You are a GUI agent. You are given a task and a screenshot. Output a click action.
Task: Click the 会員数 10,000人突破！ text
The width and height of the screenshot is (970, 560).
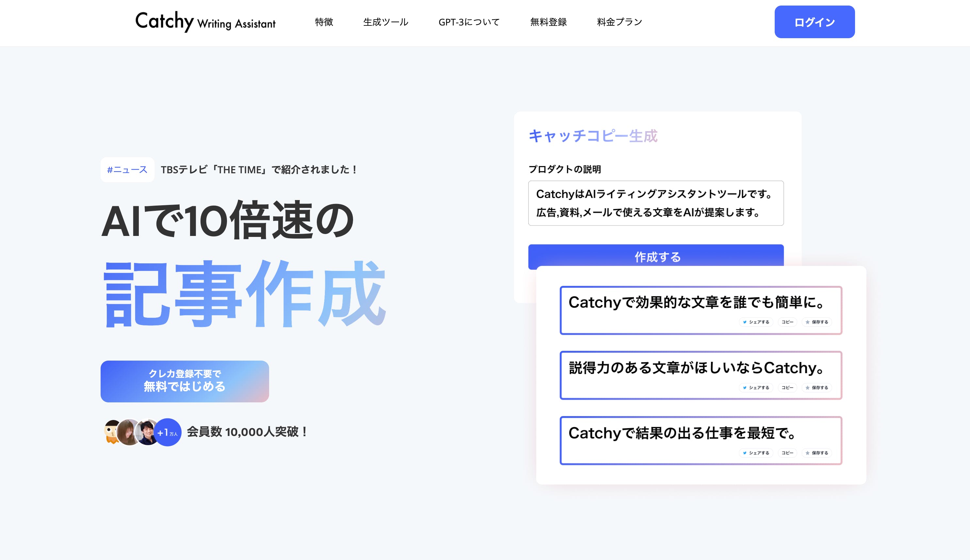(x=248, y=432)
